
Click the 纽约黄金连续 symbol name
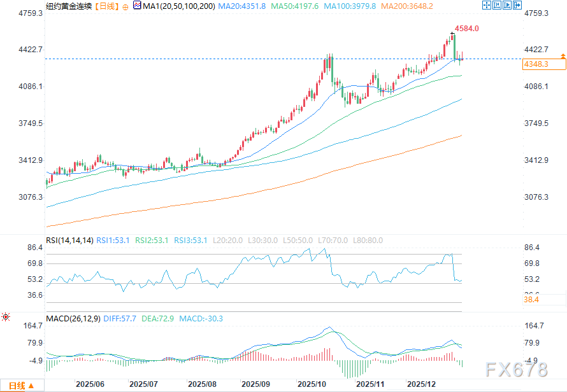68,6
